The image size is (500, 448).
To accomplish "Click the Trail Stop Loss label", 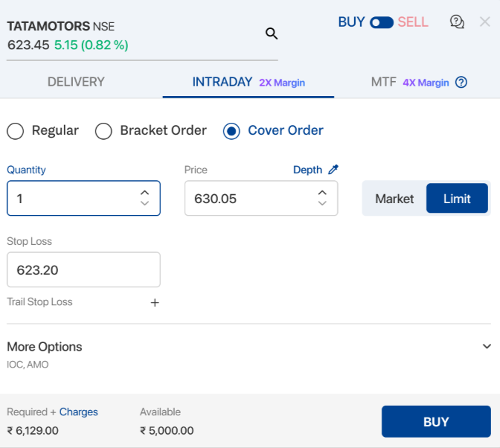I will point(39,301).
